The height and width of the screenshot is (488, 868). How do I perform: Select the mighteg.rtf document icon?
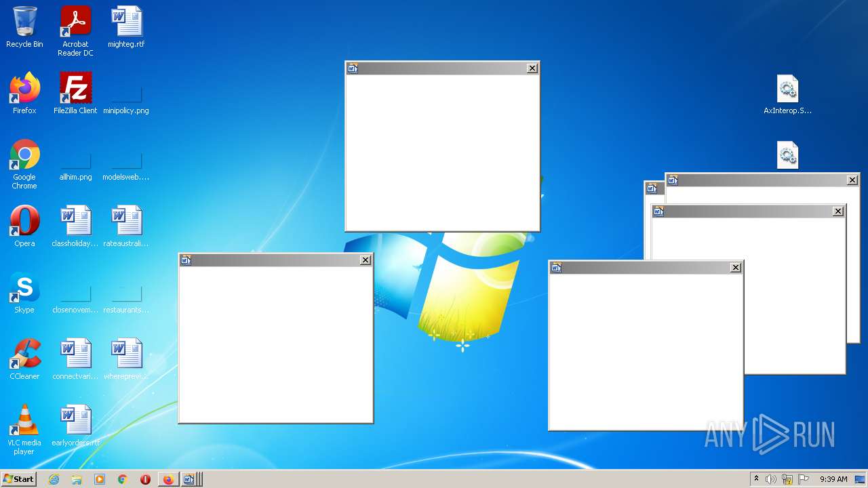(x=126, y=27)
